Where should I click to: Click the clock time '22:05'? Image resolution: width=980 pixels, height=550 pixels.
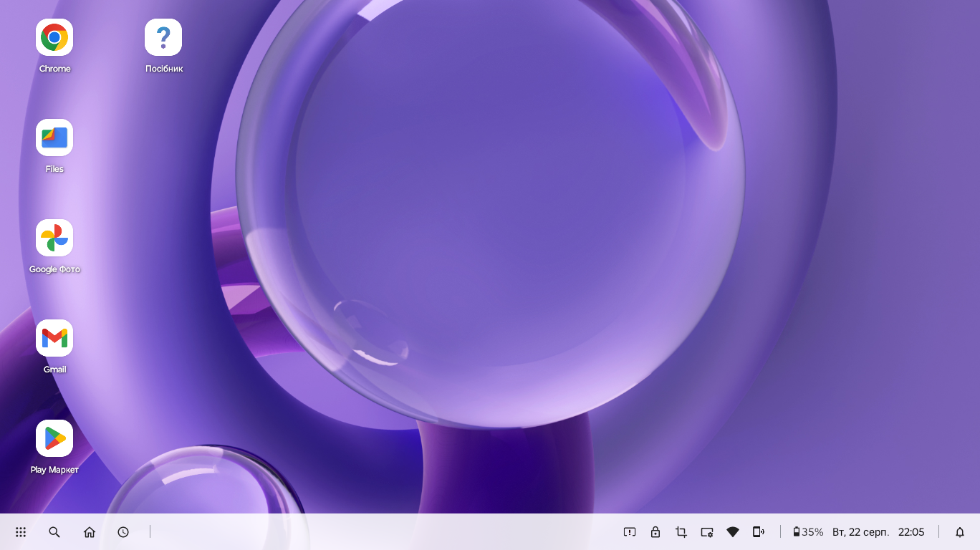point(911,532)
